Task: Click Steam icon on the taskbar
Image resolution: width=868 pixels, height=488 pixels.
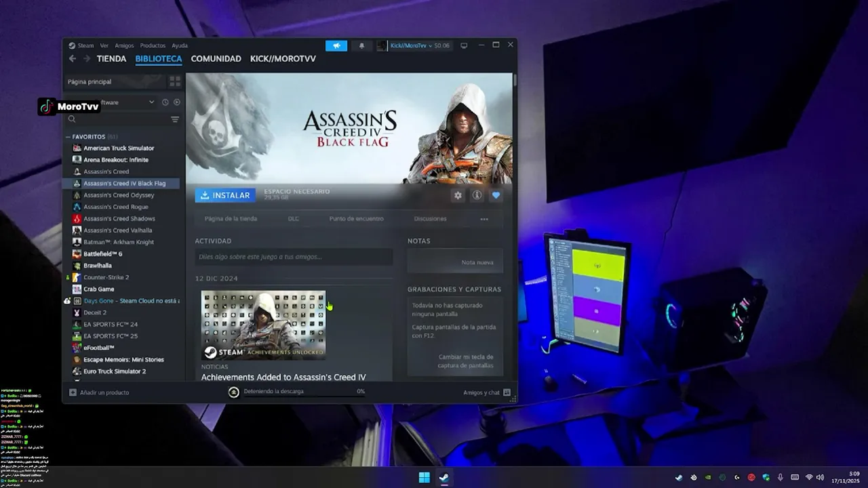Action: tap(443, 477)
